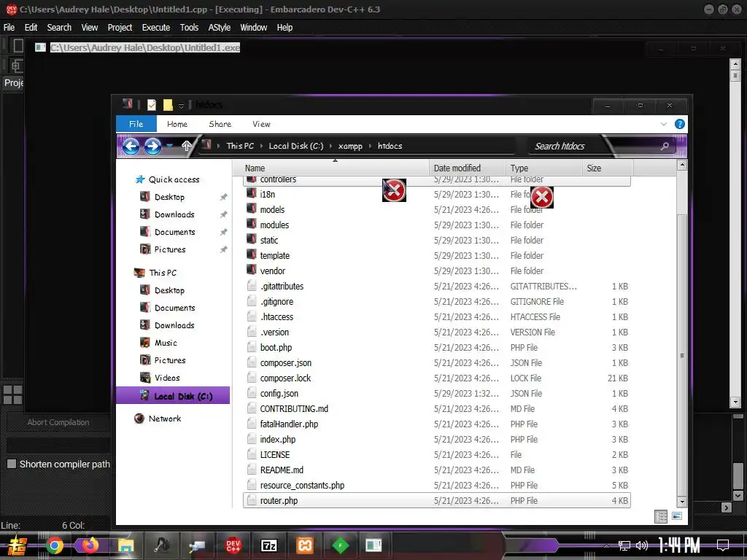Click new folder icon in Explorer title bar
Image resolution: width=747 pixels, height=560 pixels.
click(168, 105)
